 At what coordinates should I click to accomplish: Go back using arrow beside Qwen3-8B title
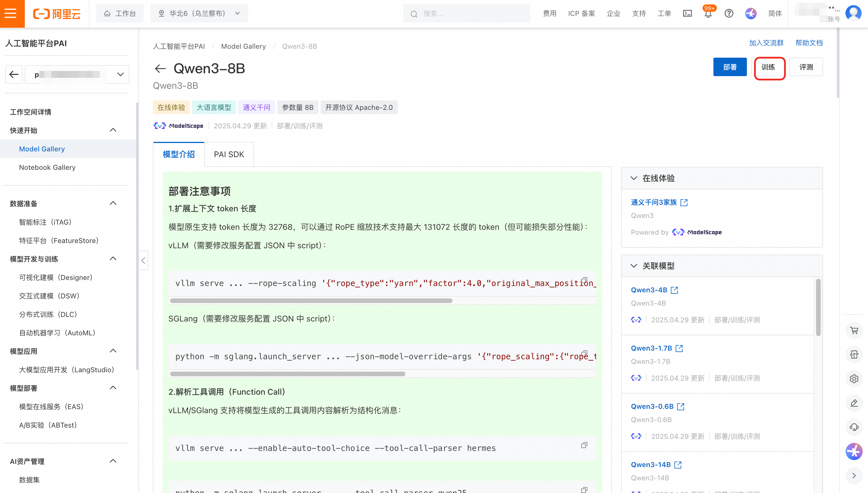click(x=160, y=69)
